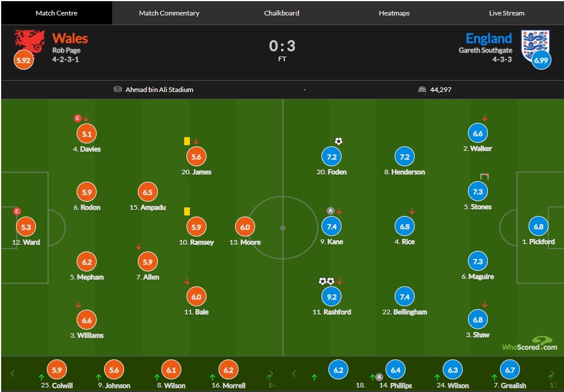
Task: Open the Heatmaps tab
Action: pos(394,13)
